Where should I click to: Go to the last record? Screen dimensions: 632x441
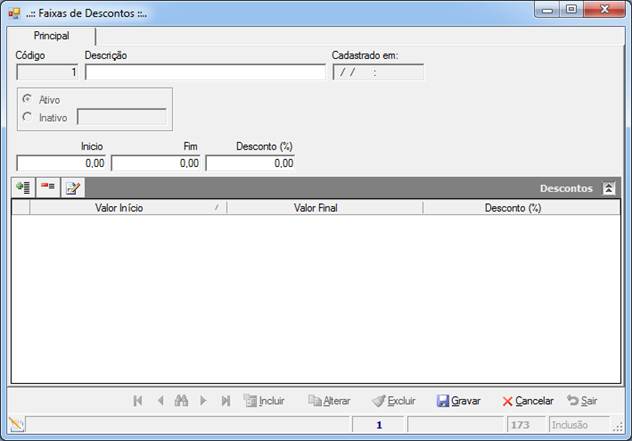(x=226, y=401)
